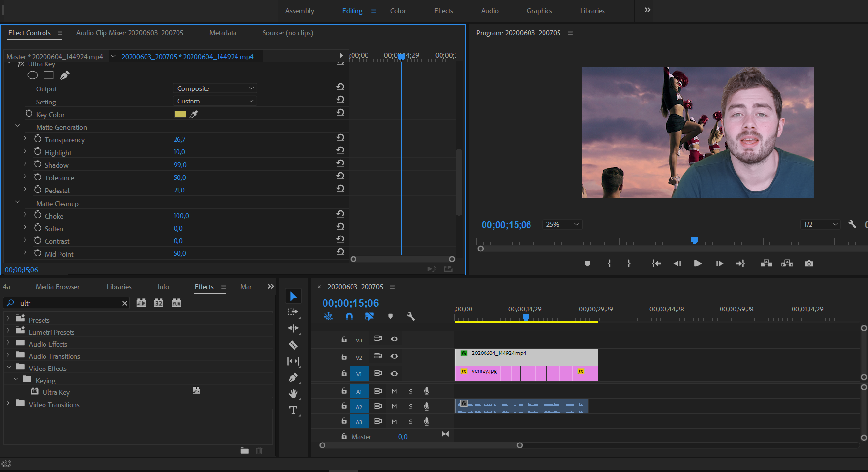Select the Track Select Forward tool

293,312
